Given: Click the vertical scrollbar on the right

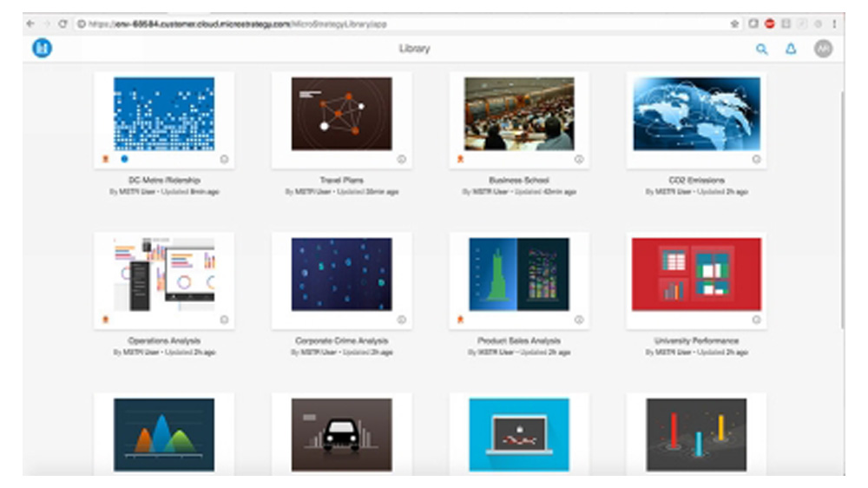Looking at the screenshot, I should [842, 208].
